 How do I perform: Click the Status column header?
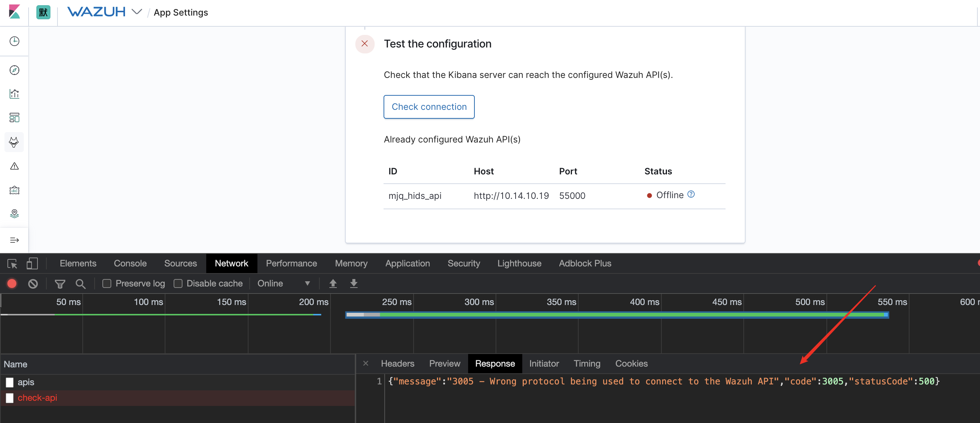tap(658, 171)
